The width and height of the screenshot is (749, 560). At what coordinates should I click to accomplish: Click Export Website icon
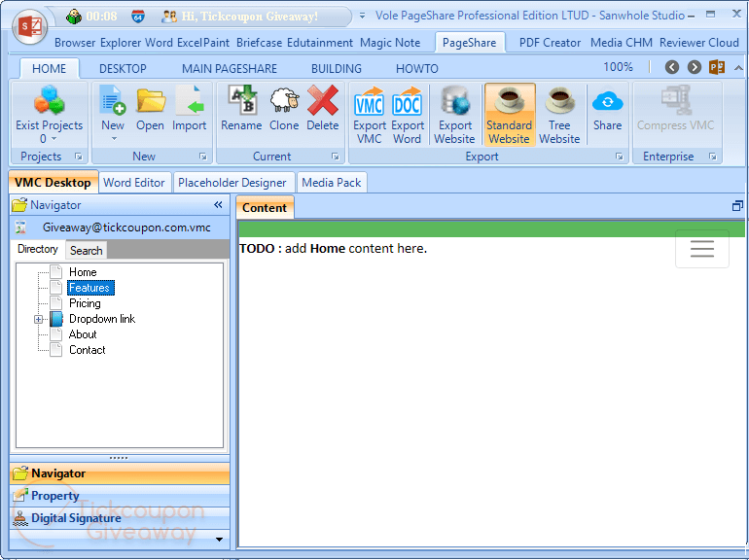click(455, 100)
